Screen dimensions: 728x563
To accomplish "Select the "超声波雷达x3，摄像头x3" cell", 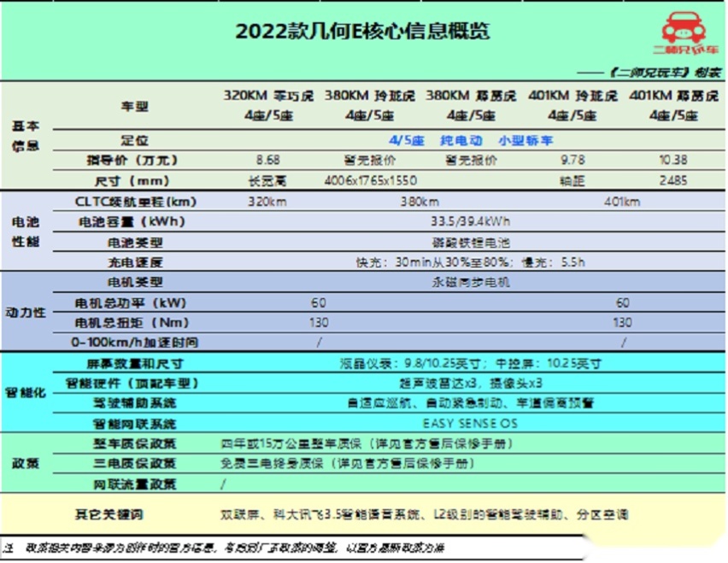I will 470,384.
